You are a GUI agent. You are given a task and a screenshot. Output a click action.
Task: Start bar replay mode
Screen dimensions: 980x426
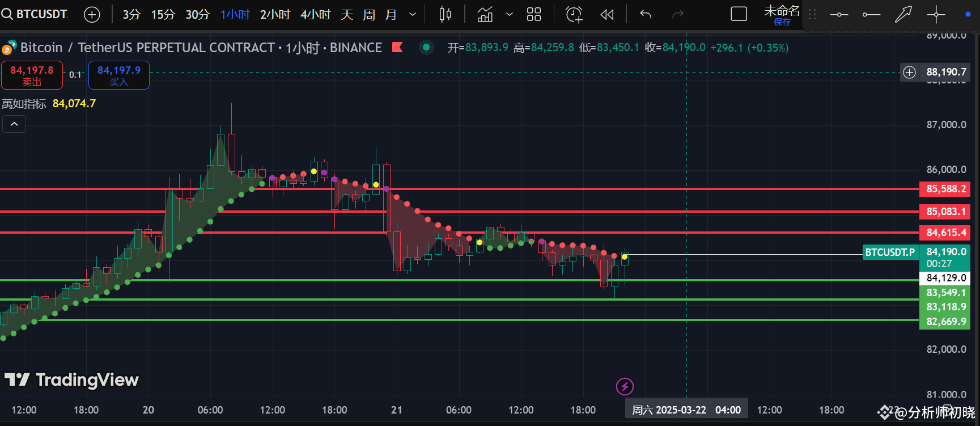tap(607, 15)
